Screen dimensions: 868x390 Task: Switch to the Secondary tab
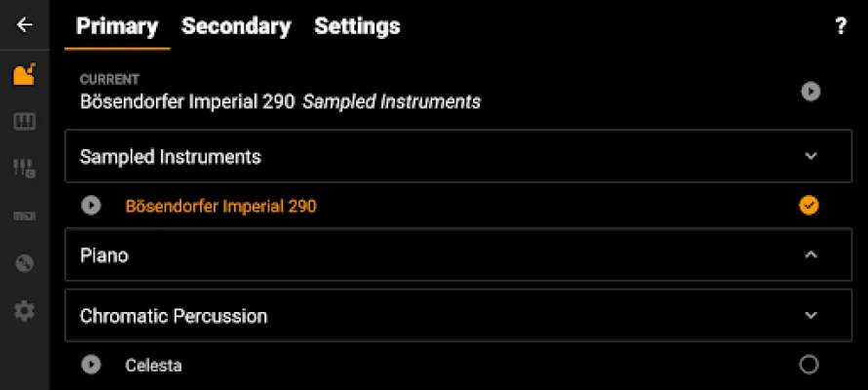[236, 26]
